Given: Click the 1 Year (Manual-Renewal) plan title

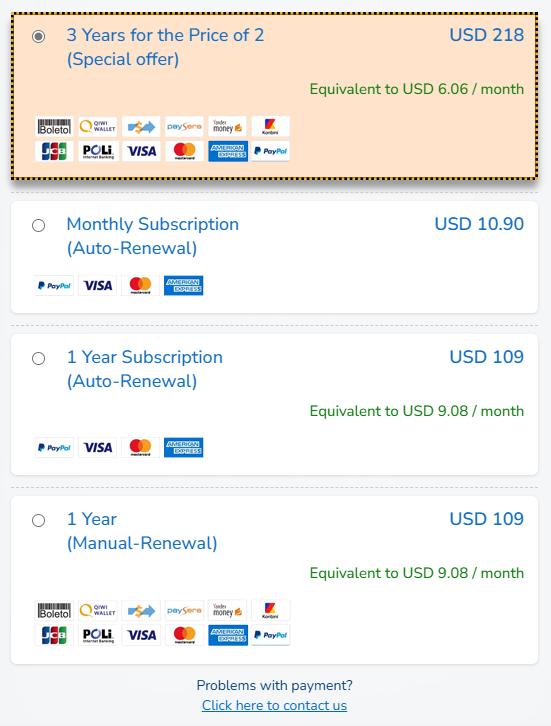Looking at the screenshot, I should click(x=142, y=531).
